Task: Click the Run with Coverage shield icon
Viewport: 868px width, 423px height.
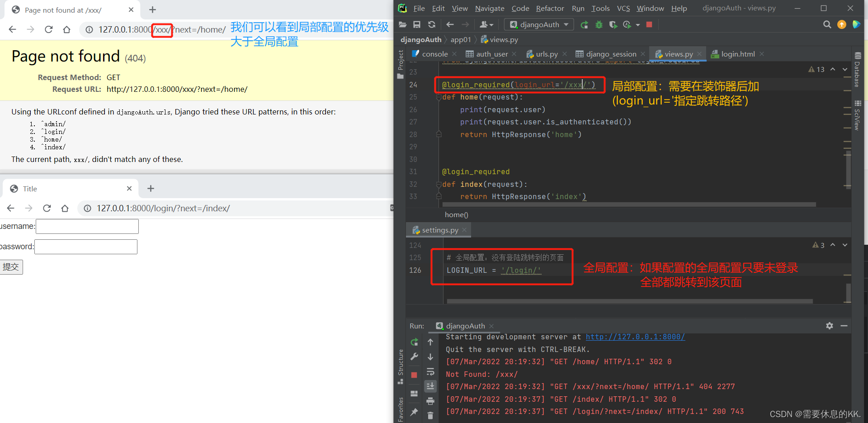Action: point(613,24)
